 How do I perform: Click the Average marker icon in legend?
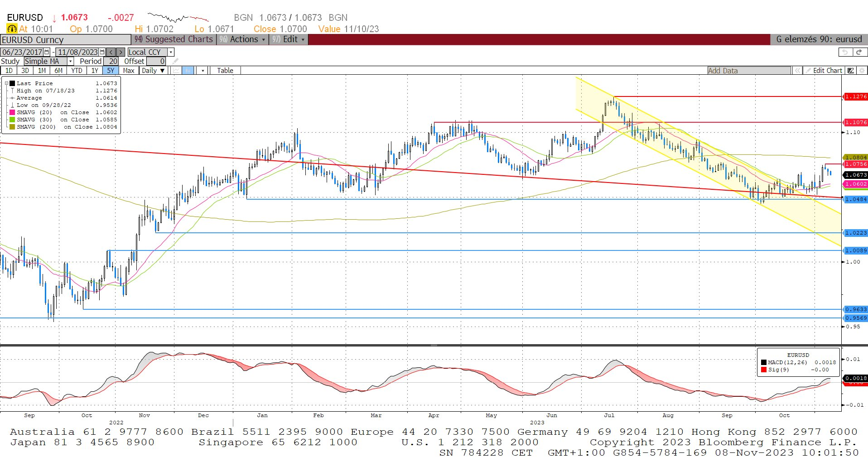[12, 98]
